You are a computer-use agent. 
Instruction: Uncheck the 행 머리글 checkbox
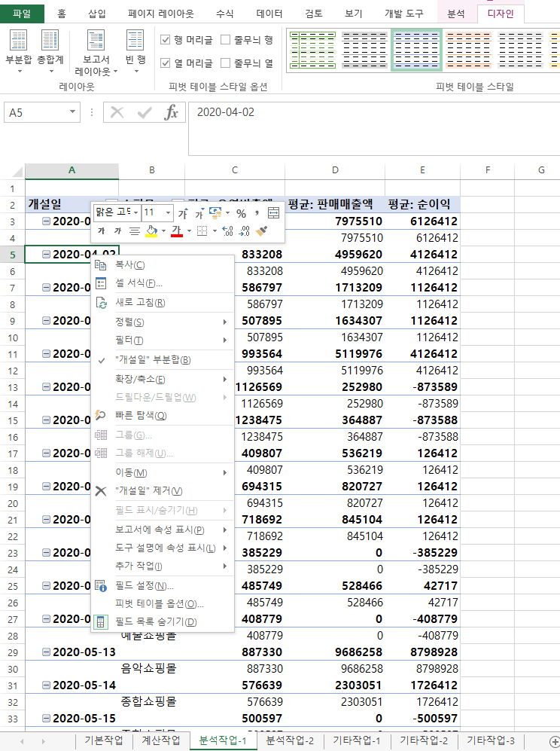(x=166, y=40)
